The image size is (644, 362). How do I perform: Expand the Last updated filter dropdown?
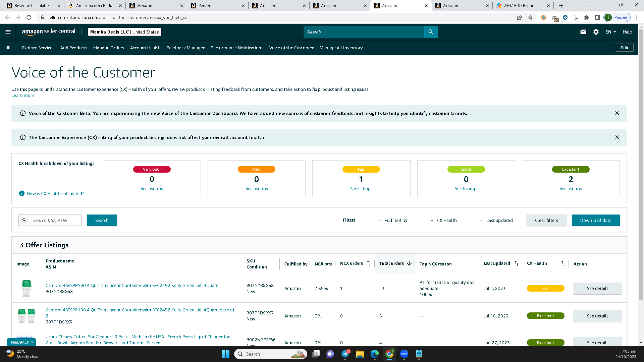pyautogui.click(x=496, y=220)
